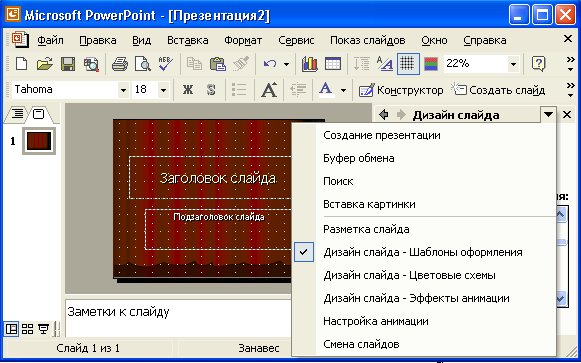Switch to normal view button
This screenshot has height=363, width=581.
(11, 329)
